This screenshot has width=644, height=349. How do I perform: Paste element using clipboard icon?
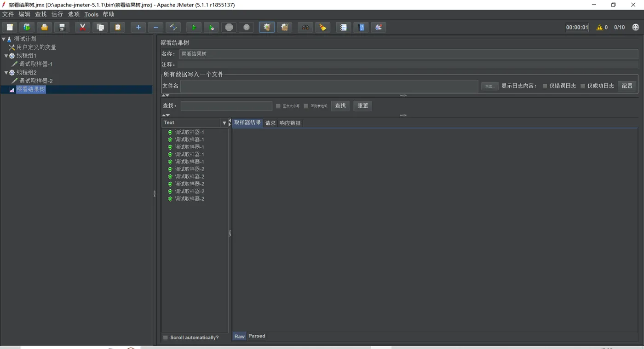click(x=118, y=27)
